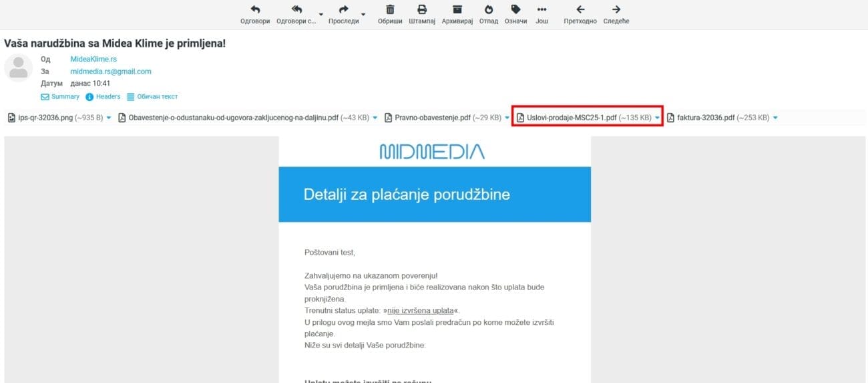Expand menu for Pravno-obavestenje.pdf
868x383 pixels.
coord(507,118)
